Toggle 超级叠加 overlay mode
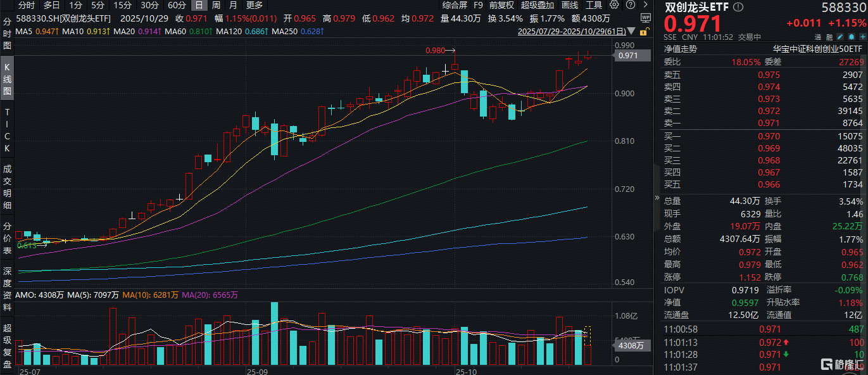Screen dimensions: 868x375 537,5
